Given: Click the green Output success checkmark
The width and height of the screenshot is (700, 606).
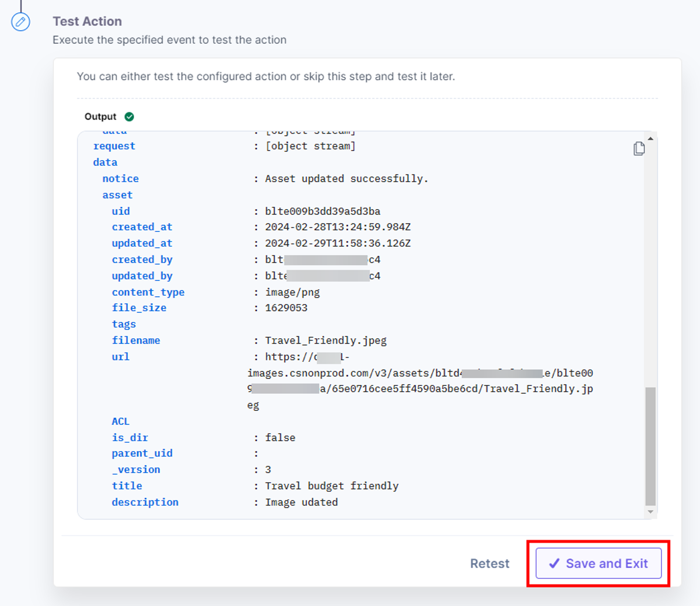Looking at the screenshot, I should click(129, 117).
